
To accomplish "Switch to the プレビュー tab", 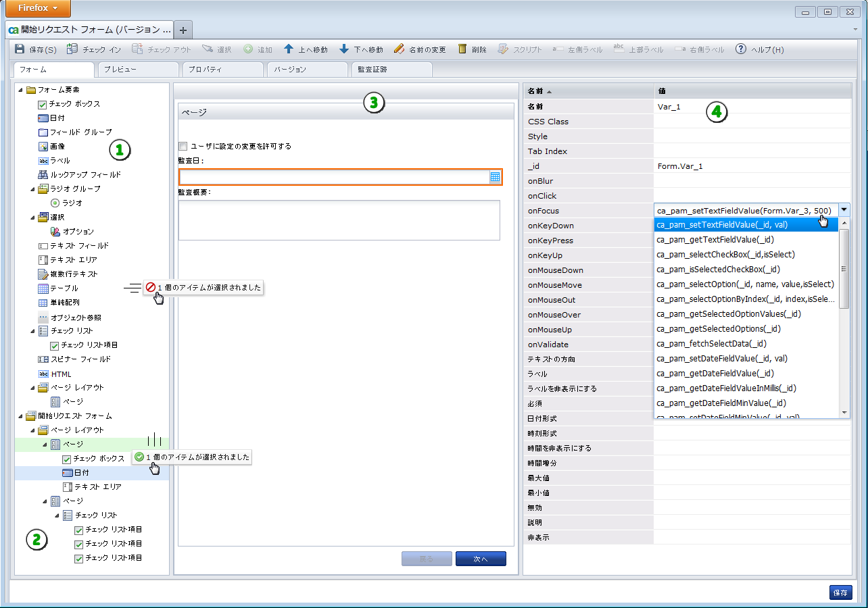I will 138,70.
